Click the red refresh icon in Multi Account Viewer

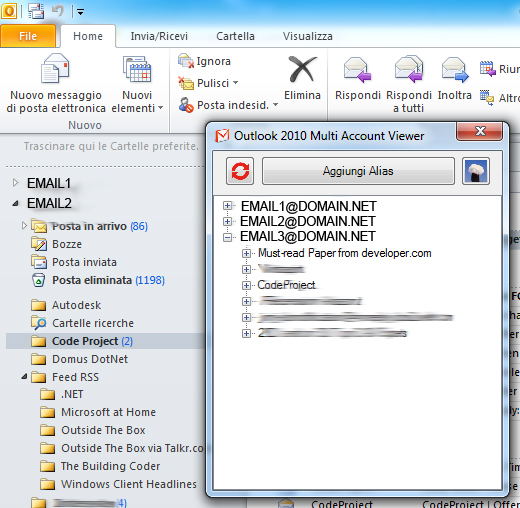pyautogui.click(x=240, y=171)
